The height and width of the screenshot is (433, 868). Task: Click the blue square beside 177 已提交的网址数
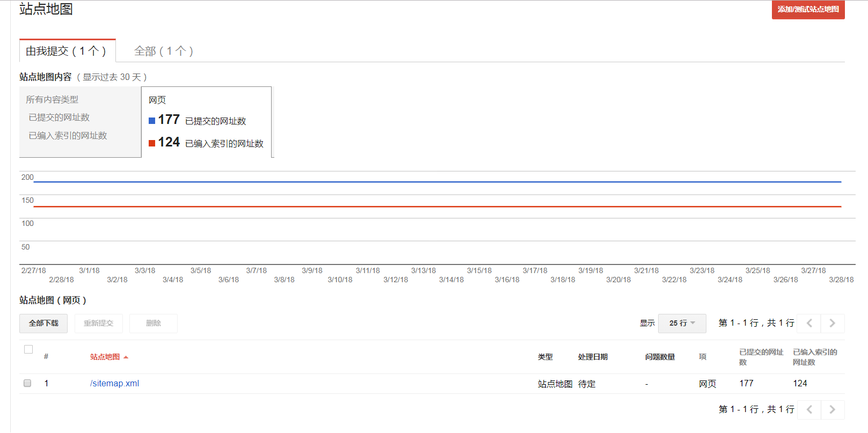pyautogui.click(x=152, y=121)
